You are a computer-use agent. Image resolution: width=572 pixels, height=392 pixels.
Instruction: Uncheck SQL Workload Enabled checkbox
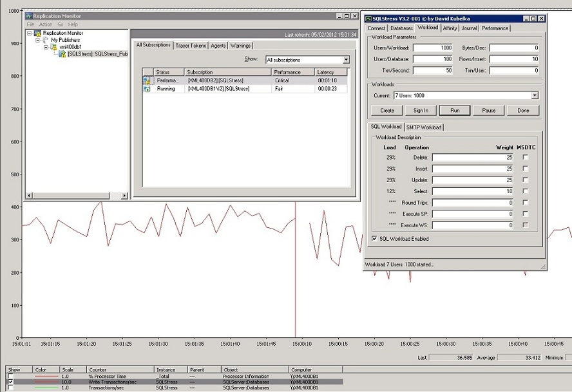375,239
